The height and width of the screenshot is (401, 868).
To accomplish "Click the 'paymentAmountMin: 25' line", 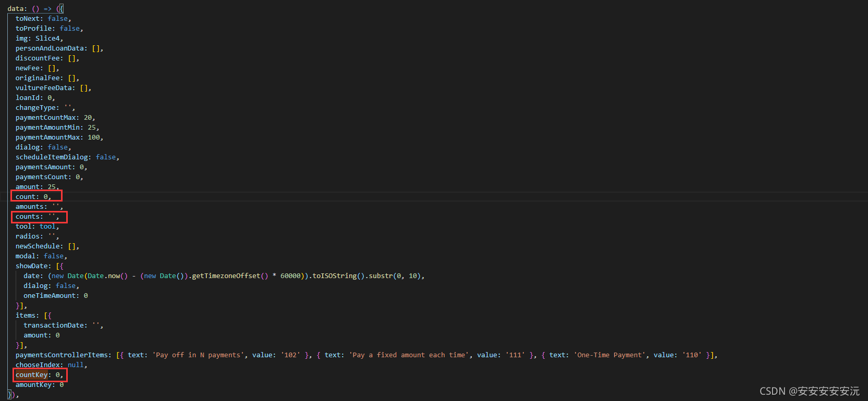I will 57,128.
